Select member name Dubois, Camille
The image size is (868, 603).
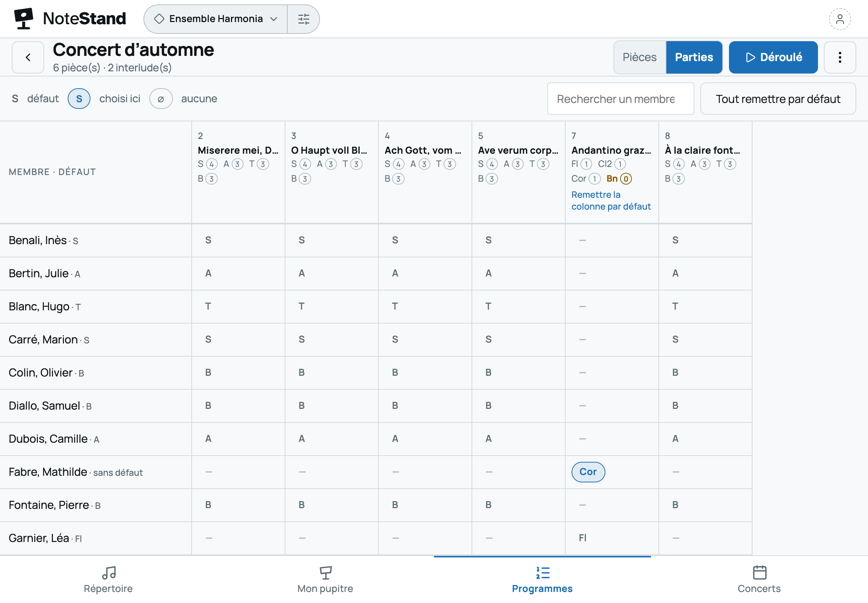(48, 439)
